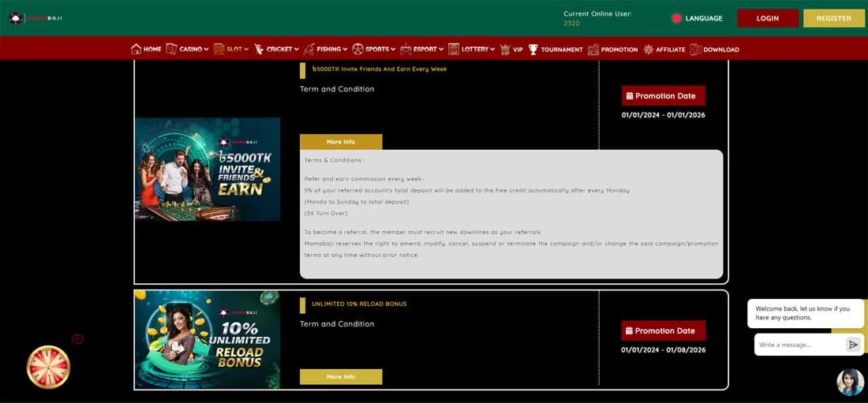Screen dimensions: 868x403
Task: Open the support agent avatar chat
Action: point(851,382)
